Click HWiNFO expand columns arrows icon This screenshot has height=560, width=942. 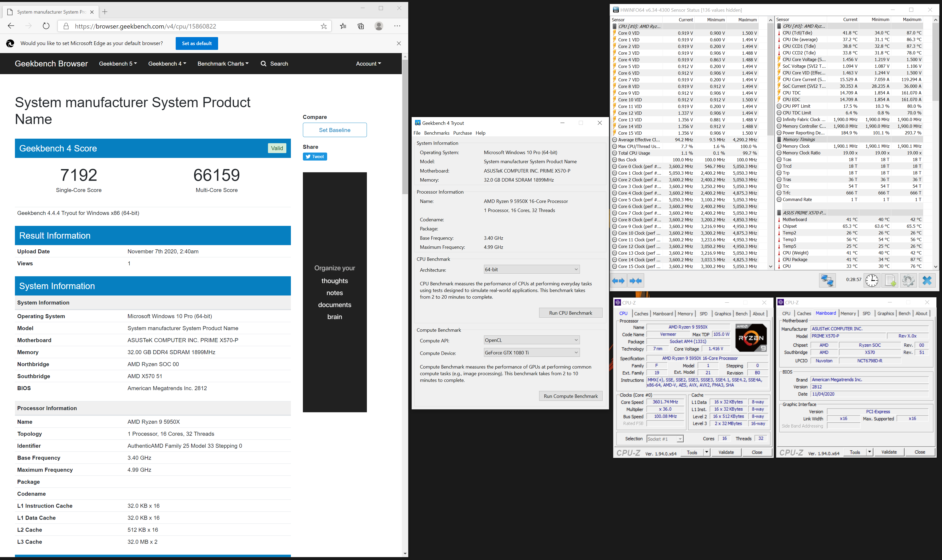(618, 281)
